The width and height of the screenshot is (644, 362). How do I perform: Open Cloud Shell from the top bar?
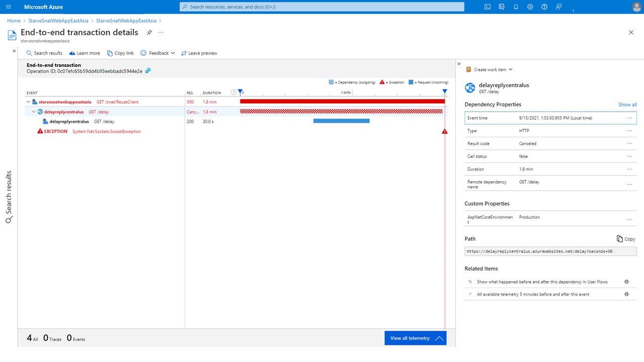pos(487,7)
